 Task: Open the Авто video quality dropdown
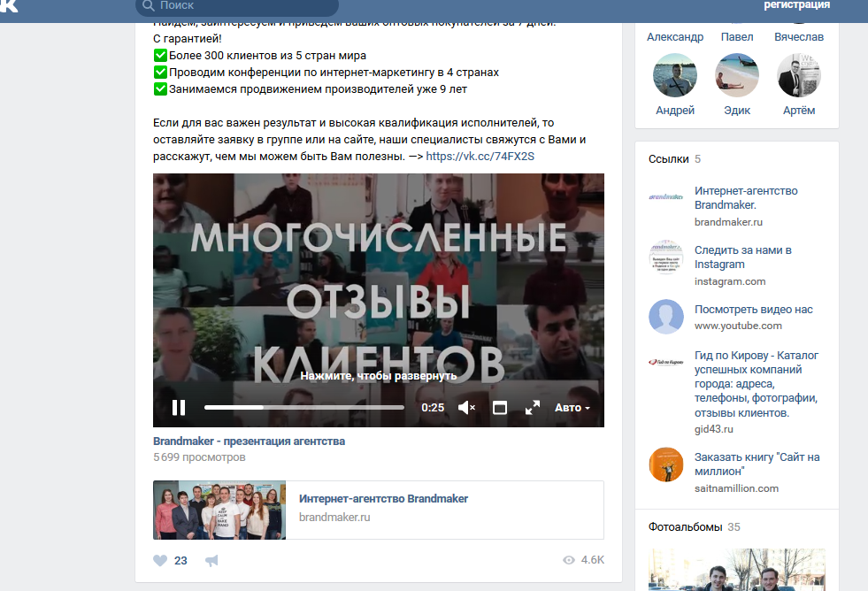tap(572, 408)
